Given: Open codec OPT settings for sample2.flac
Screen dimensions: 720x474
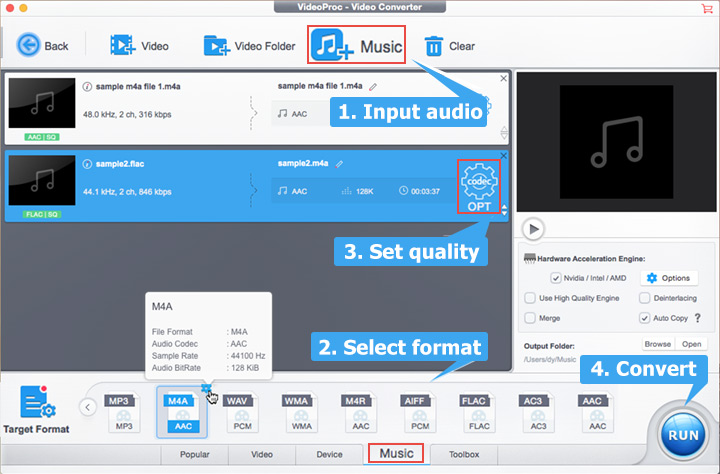Looking at the screenshot, I should point(479,186).
